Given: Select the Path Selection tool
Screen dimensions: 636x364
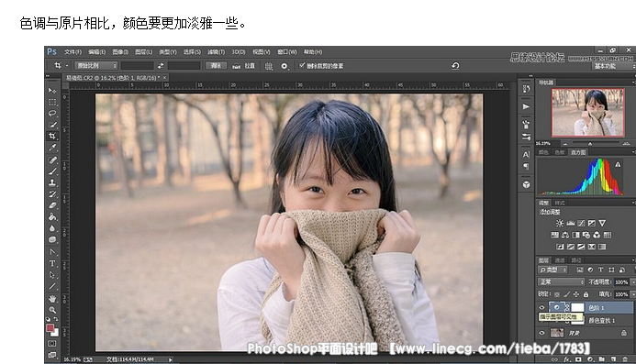Looking at the screenshot, I should (x=52, y=274).
